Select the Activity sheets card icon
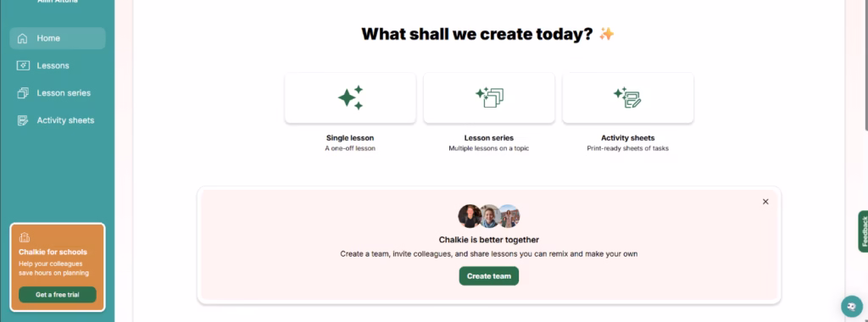This screenshot has height=322, width=868. 628,97
